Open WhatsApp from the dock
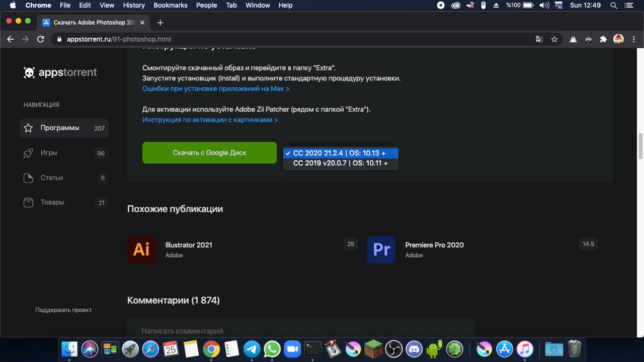644x362 pixels. pyautogui.click(x=272, y=349)
